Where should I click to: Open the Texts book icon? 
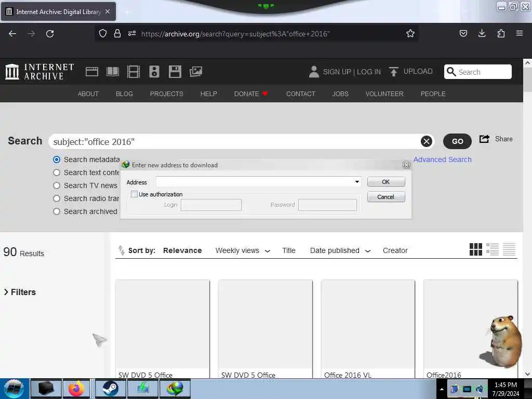click(x=113, y=72)
